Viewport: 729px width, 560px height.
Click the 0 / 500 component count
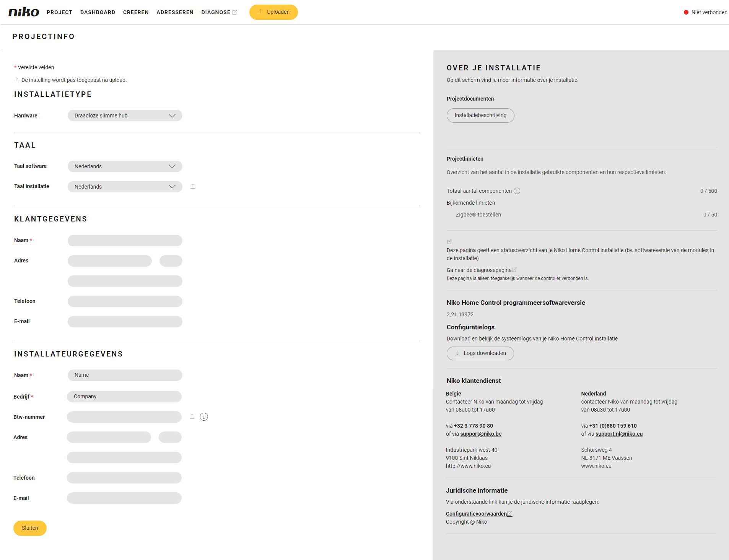708,191
